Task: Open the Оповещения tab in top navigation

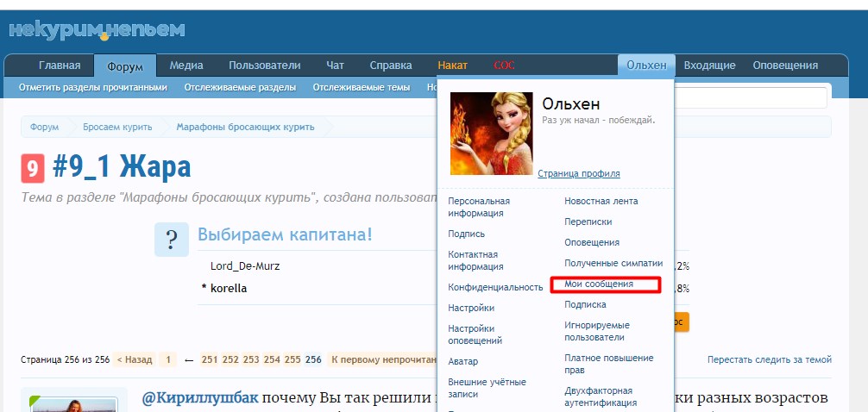Action: 785,66
